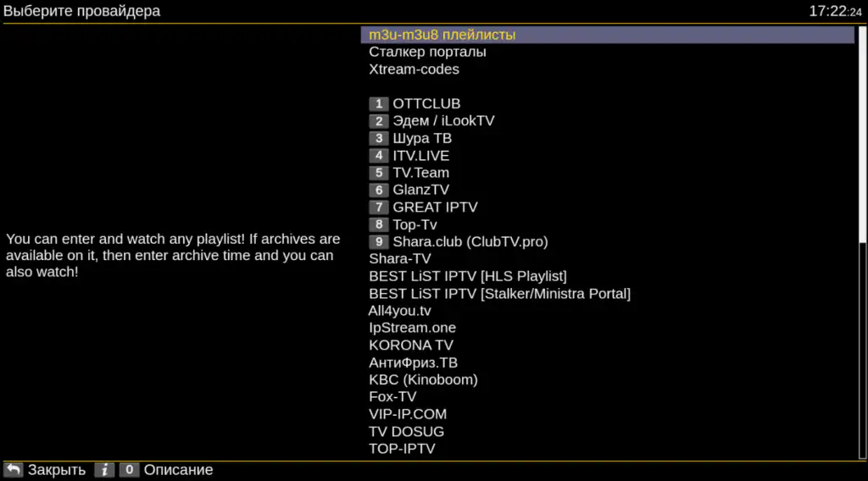Image resolution: width=868 pixels, height=481 pixels.
Task: Click the number 3 badge beside Шура ТВ
Action: click(379, 138)
